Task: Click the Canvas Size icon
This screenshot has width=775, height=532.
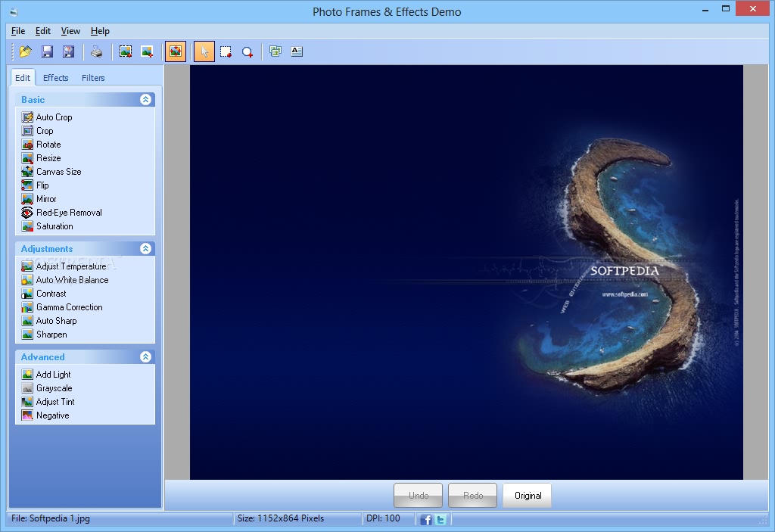Action: (27, 172)
